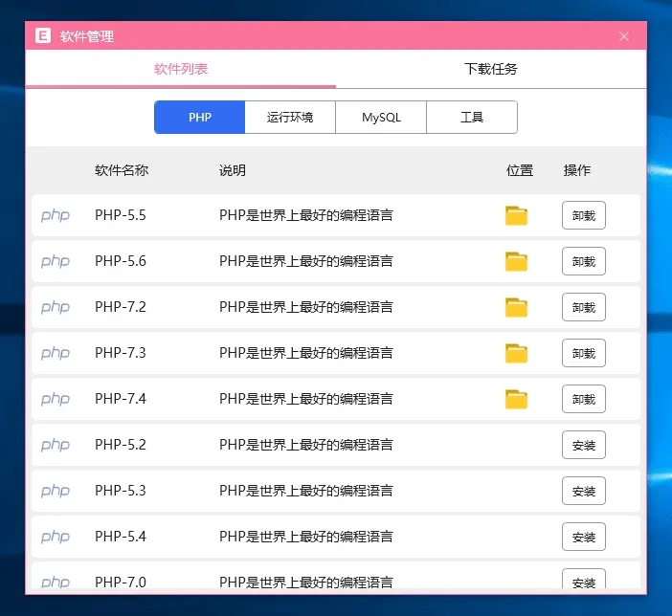The image size is (672, 616).
Task: Open the PHP-7.4 install folder icon
Action: [x=516, y=399]
